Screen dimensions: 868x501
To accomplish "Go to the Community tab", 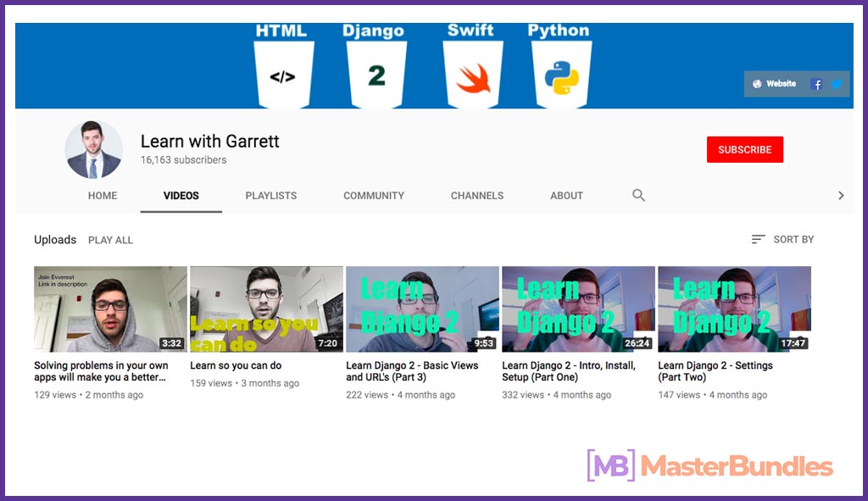I will coord(374,196).
